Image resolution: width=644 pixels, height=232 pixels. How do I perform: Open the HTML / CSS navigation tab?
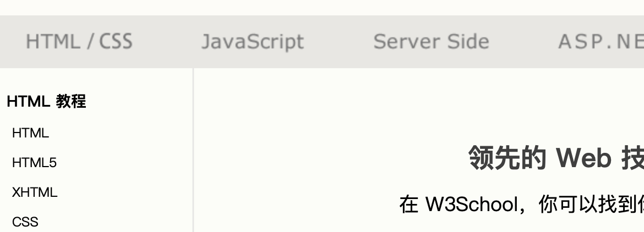79,42
